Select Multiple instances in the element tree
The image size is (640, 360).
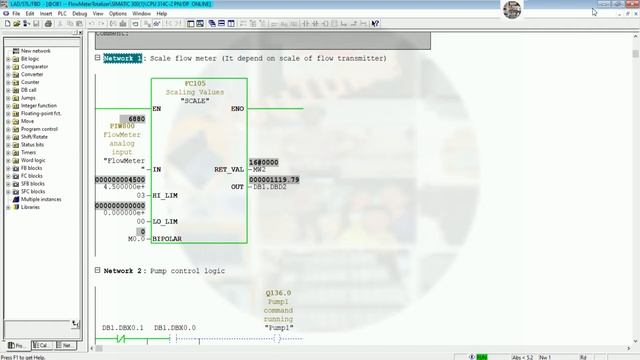click(41, 199)
